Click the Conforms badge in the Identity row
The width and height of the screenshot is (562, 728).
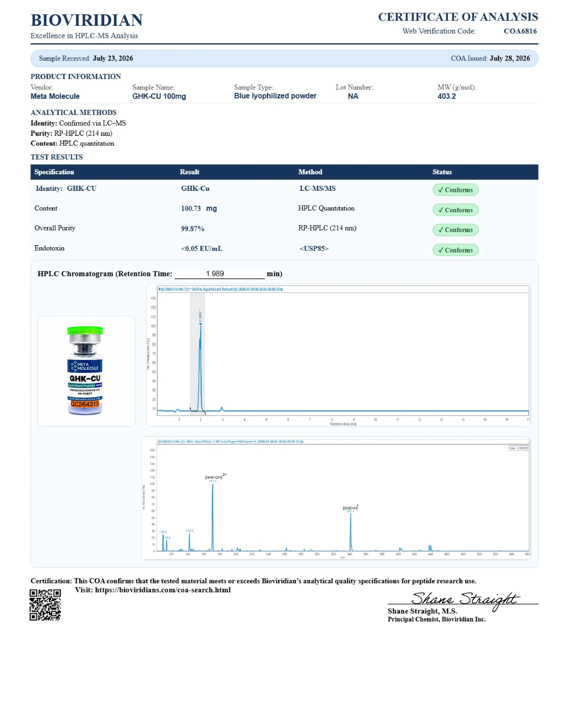pos(455,190)
